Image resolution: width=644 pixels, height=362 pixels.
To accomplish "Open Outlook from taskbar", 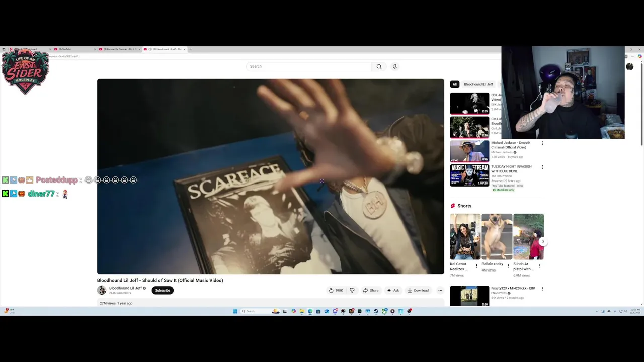I will click(327, 311).
